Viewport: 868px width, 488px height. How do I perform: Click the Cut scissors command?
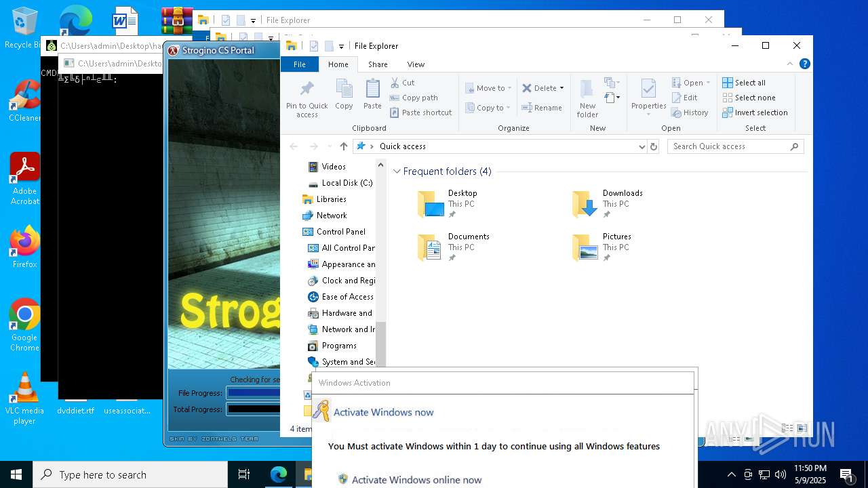402,83
